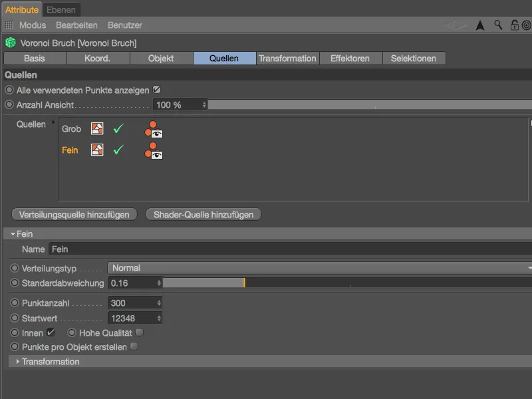The height and width of the screenshot is (399, 532).
Task: Click animation dot beside Punktanzahl
Action: coord(15,303)
